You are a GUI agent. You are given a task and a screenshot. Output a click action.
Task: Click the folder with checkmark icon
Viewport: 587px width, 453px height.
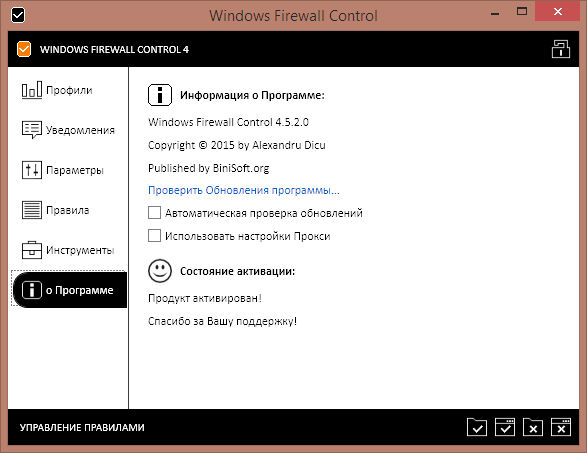coord(477,427)
